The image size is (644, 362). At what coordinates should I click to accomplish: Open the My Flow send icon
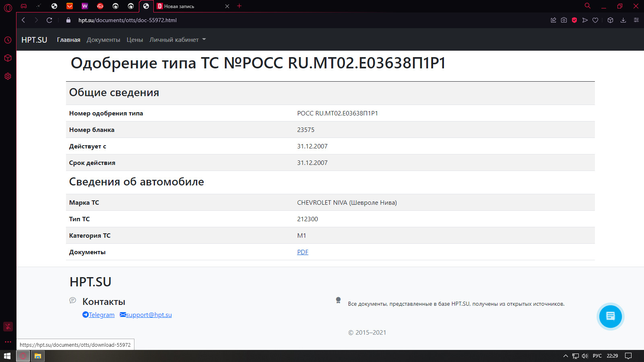coord(585,20)
